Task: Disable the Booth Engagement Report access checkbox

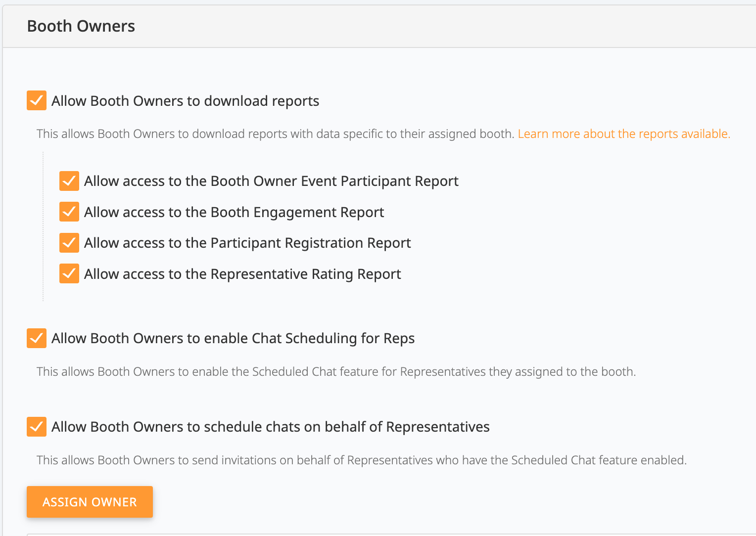Action: 69,212
